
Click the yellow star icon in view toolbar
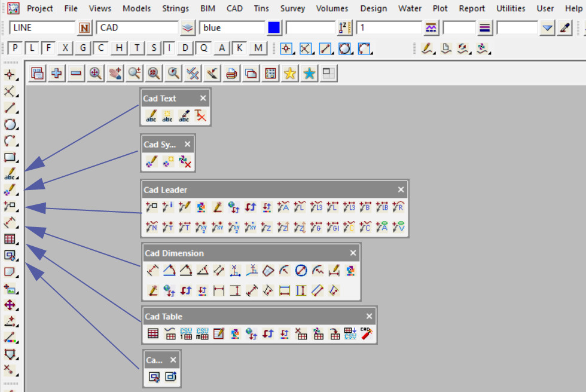290,73
